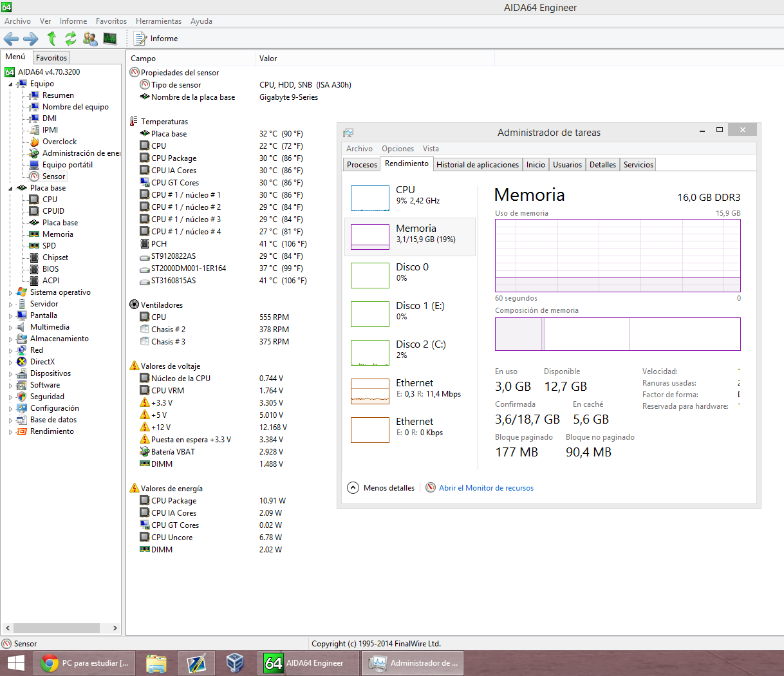Switch to AIDA64 Engineer taskbar item
Image resolution: width=784 pixels, height=676 pixels.
coord(308,663)
